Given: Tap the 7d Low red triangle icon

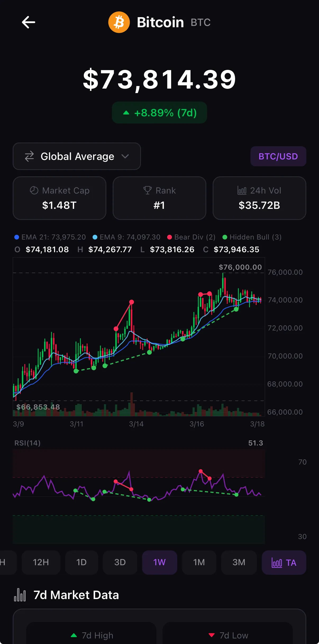Looking at the screenshot, I should 212,635.
